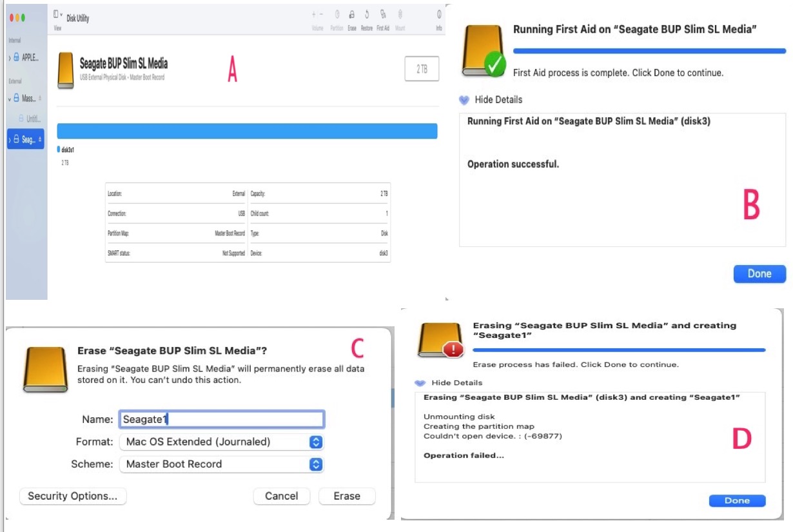
Task: Click the Type Disk row
Action: click(319, 233)
